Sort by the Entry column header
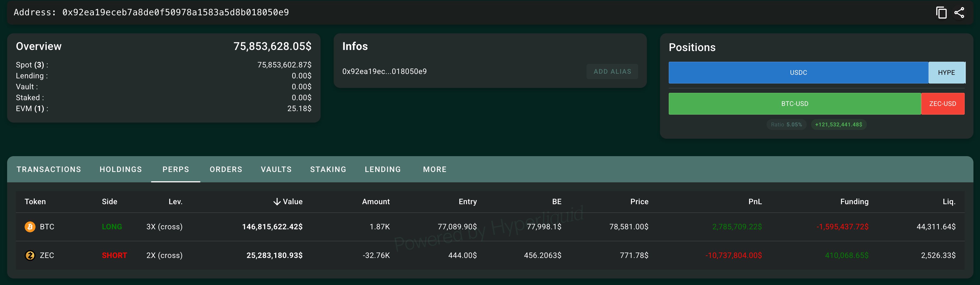 pyautogui.click(x=468, y=201)
